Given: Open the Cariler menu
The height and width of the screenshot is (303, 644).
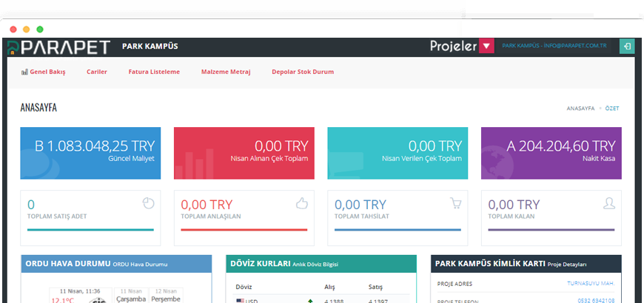Looking at the screenshot, I should pos(97,72).
